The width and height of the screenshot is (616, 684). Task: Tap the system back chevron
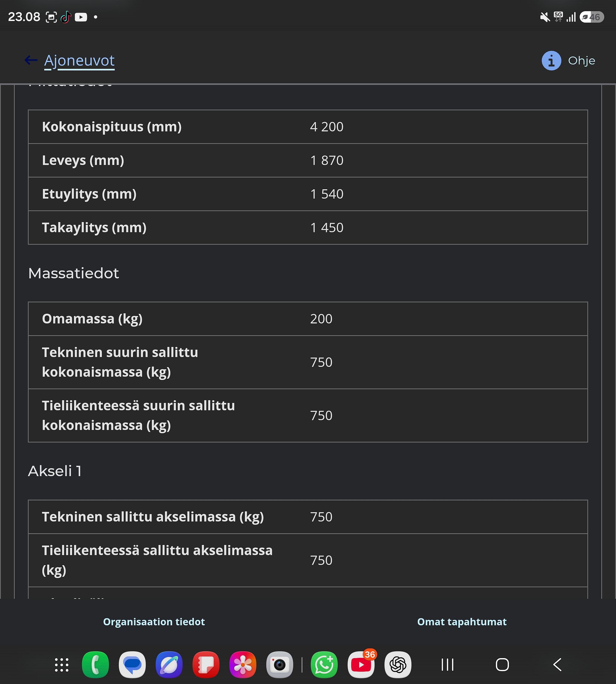pyautogui.click(x=557, y=665)
